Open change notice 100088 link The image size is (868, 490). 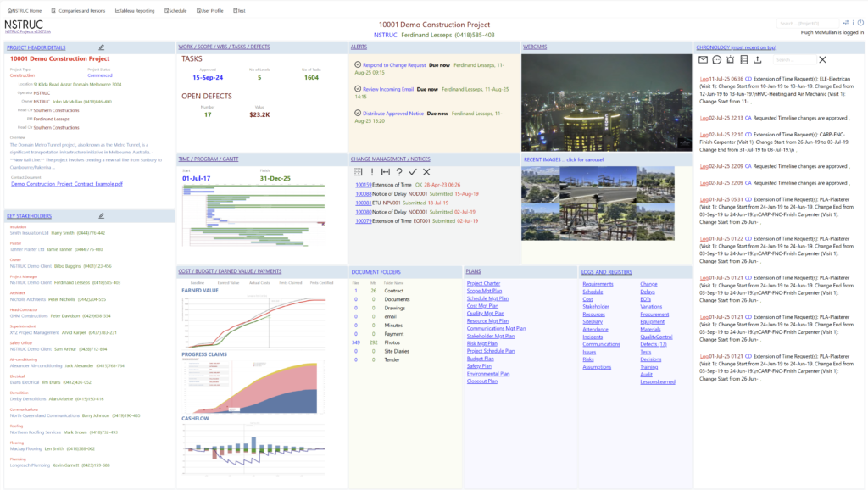[x=363, y=194]
